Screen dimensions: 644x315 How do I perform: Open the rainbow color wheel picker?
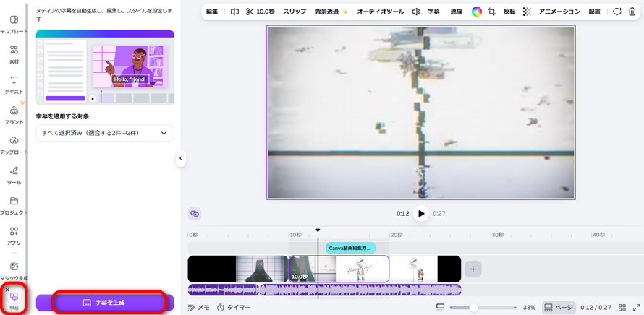[x=476, y=12]
